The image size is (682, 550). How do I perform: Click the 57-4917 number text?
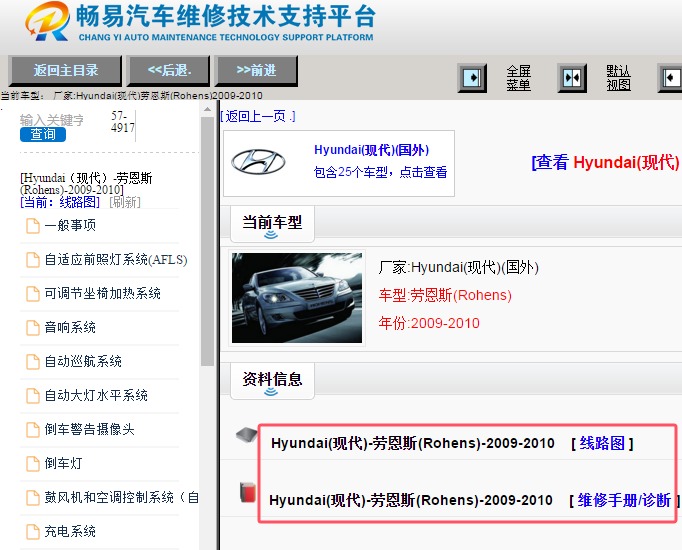click(123, 122)
